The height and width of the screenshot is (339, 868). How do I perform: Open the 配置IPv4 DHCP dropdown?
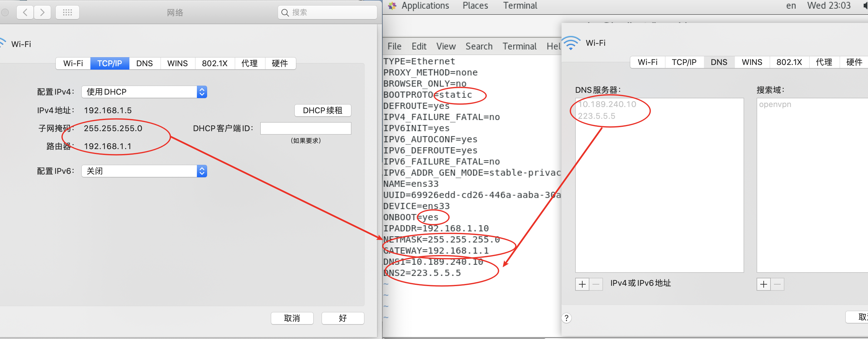click(x=144, y=92)
